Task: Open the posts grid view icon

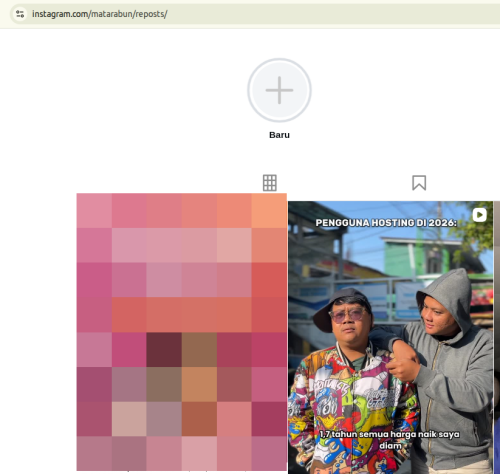Action: point(270,183)
